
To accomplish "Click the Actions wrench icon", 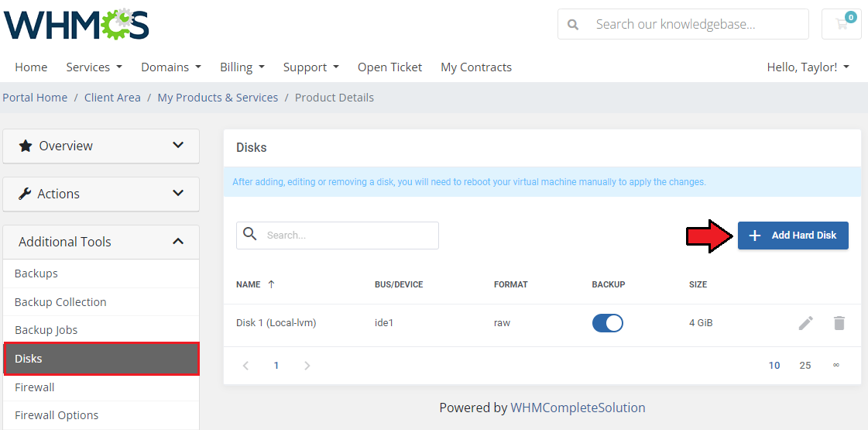I will [25, 194].
